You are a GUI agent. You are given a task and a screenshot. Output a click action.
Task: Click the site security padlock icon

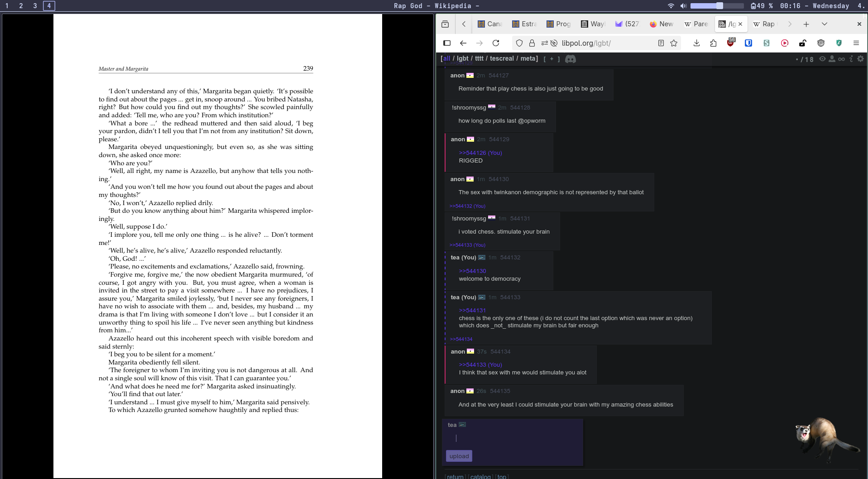[532, 43]
